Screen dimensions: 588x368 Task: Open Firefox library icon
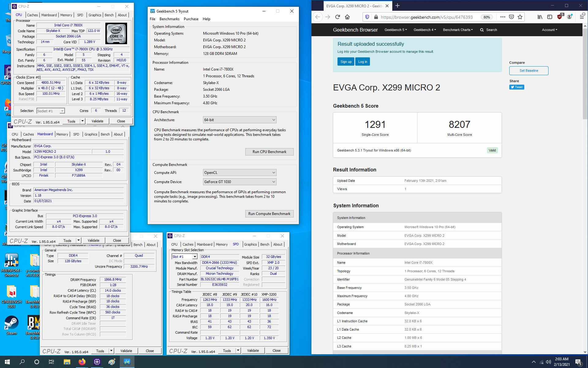[540, 17]
